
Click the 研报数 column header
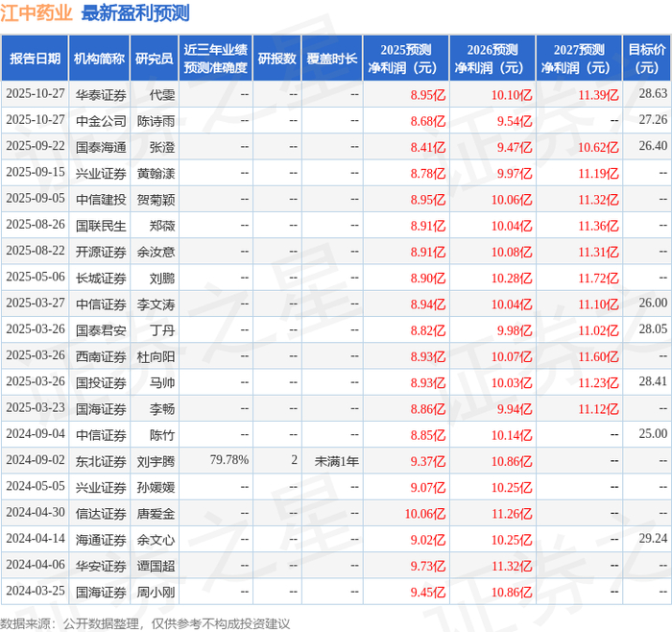277,59
